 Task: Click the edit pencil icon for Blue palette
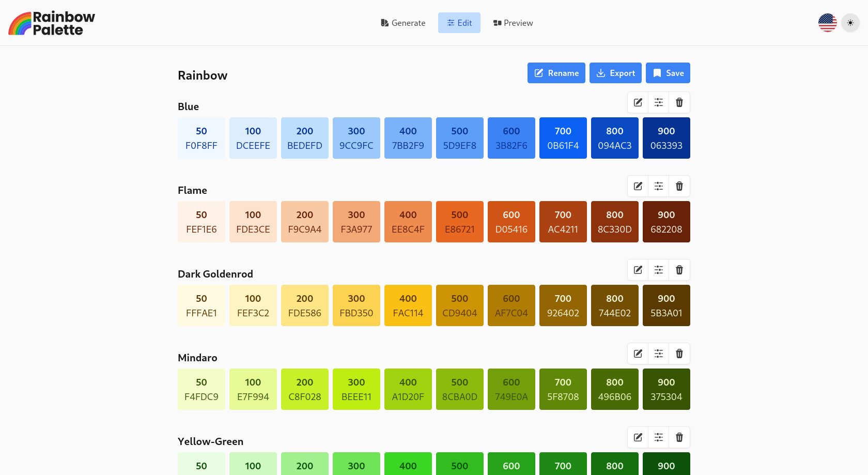point(638,102)
